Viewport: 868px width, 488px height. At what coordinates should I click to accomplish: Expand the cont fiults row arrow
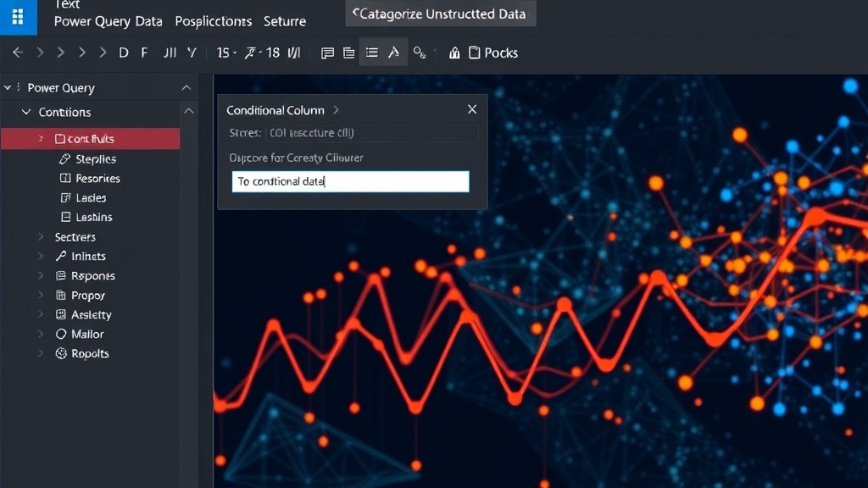[41, 138]
